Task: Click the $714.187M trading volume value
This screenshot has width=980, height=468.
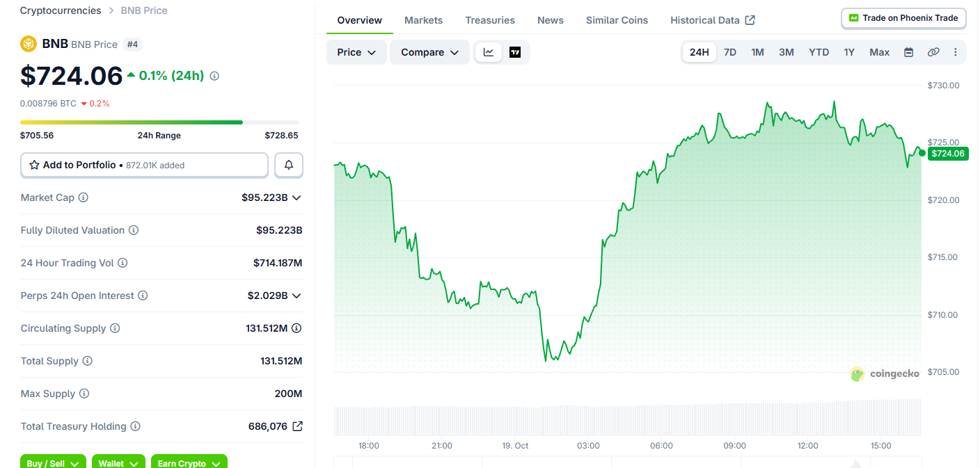Action: 278,263
